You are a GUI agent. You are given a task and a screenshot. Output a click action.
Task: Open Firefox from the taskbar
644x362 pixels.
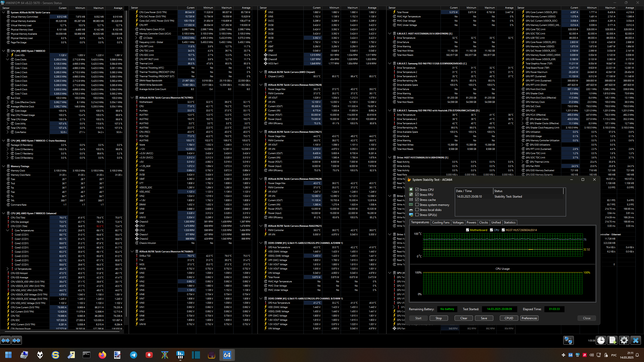102,355
